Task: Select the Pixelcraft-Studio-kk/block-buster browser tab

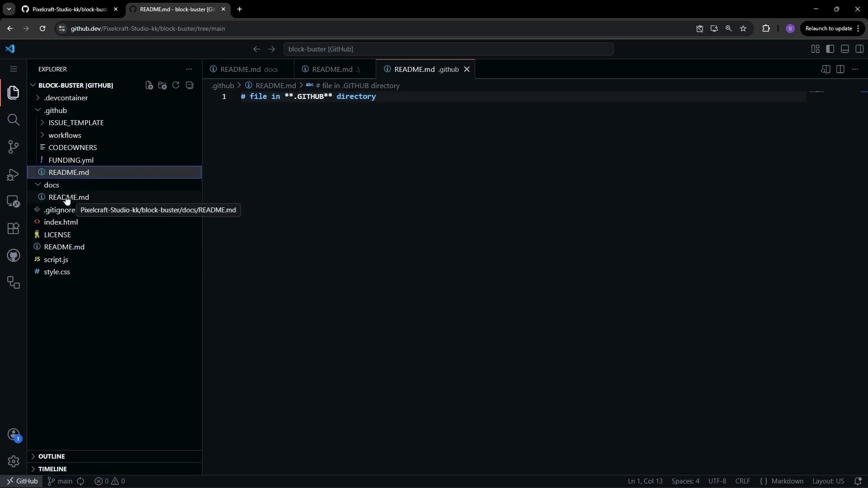Action: pos(69,9)
